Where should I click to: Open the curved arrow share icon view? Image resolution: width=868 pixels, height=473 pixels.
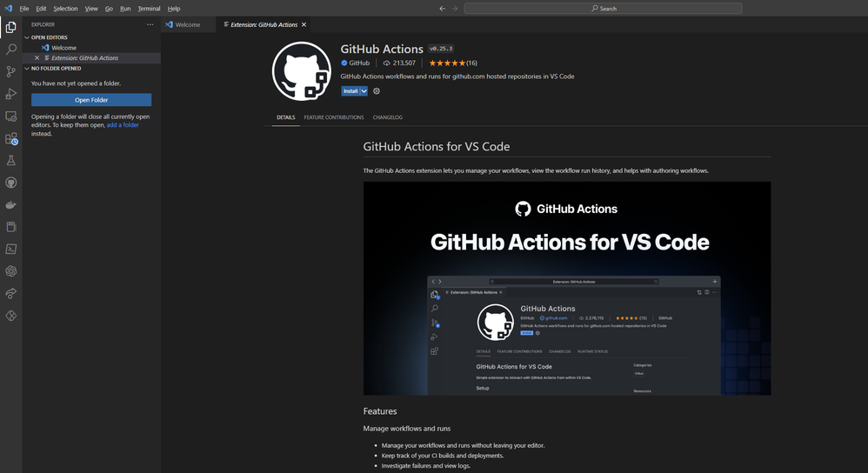(10, 293)
